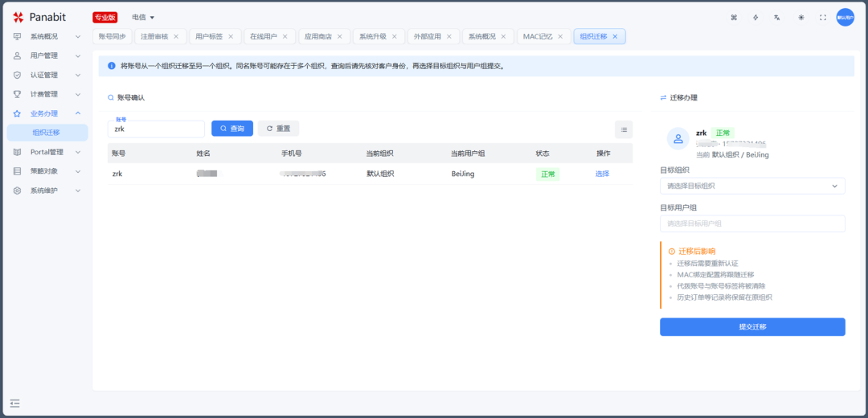Expand the 计费管理 menu chevron
Screen dimensions: 868x418
click(x=77, y=94)
